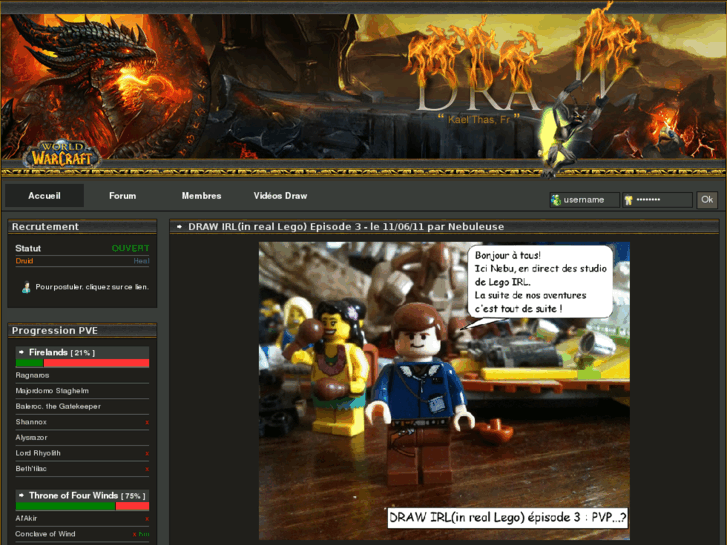Click the Throne of Four Winds progress bar
The height and width of the screenshot is (545, 727).
click(x=83, y=506)
